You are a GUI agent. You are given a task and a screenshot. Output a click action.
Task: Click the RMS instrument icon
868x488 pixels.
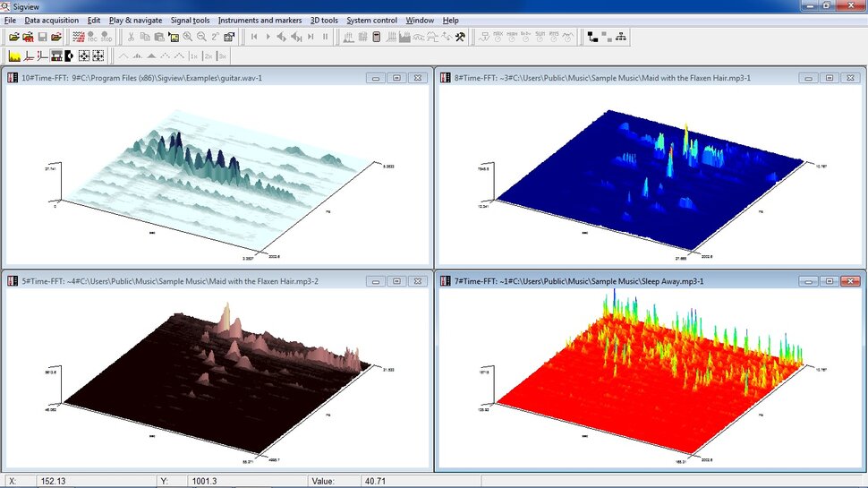click(x=554, y=37)
